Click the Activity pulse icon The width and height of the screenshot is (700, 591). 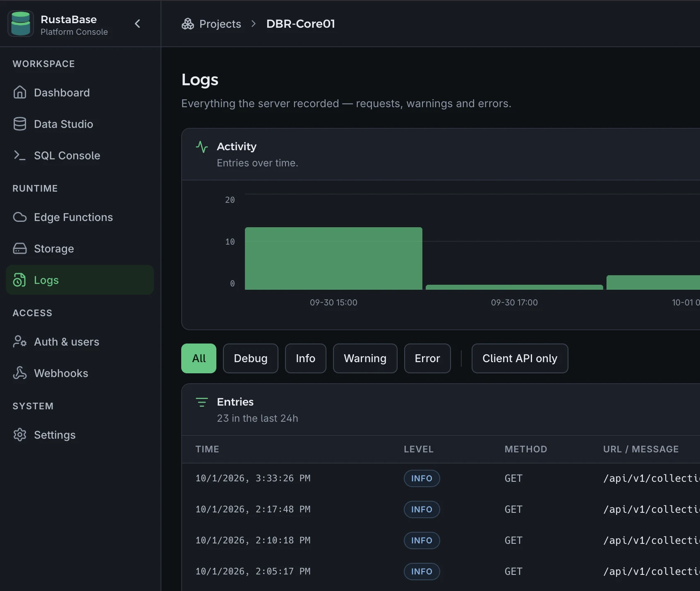click(202, 147)
